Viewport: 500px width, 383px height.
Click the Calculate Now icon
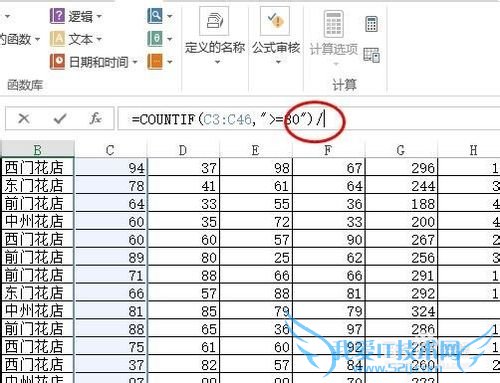tap(371, 24)
